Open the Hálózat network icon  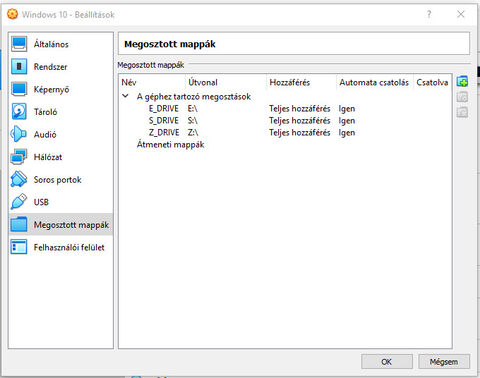[x=19, y=157]
